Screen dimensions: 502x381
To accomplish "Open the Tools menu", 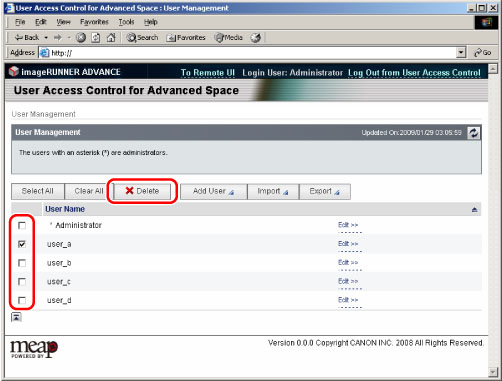I will 126,22.
